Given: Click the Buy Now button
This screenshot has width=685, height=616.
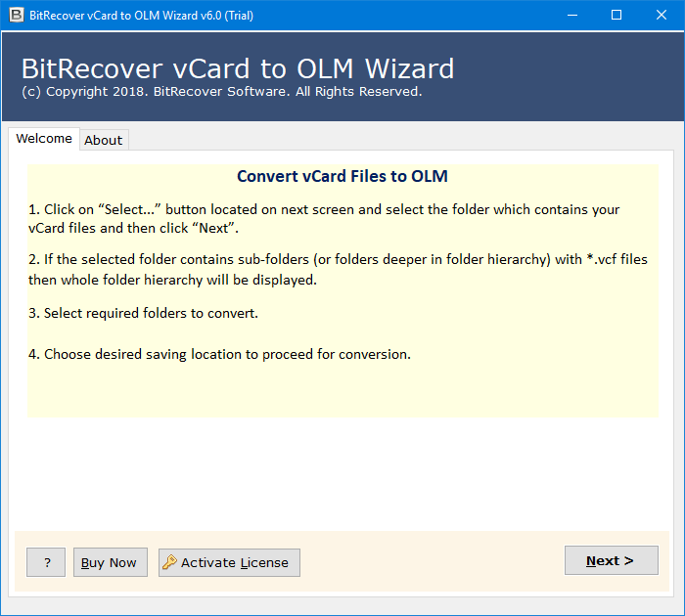Looking at the screenshot, I should coord(110,562).
